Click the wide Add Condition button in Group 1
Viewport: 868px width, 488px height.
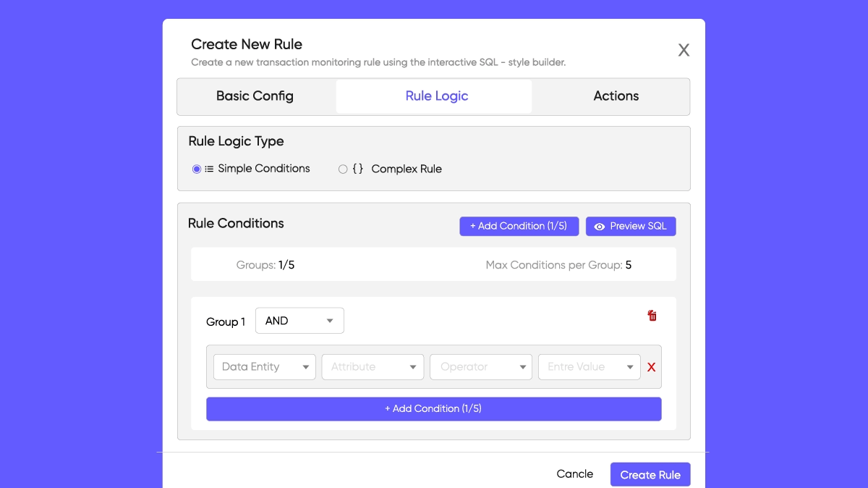(x=433, y=409)
